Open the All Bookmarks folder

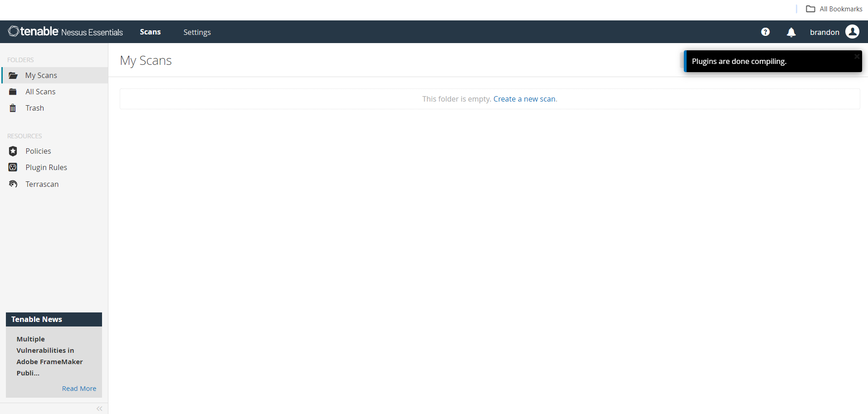[x=834, y=9]
